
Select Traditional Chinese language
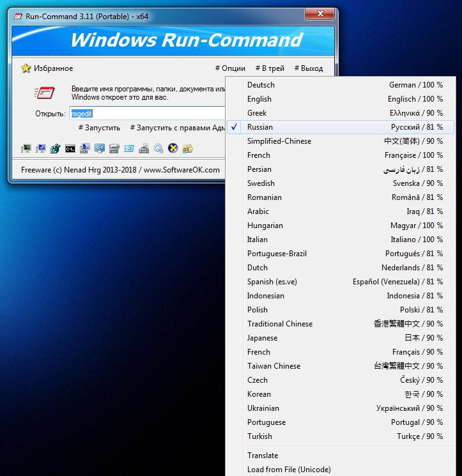coord(341,324)
